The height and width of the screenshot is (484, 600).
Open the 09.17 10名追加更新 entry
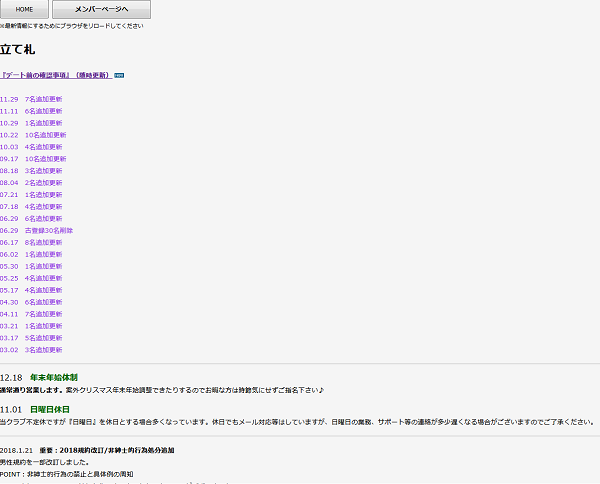click(x=33, y=159)
